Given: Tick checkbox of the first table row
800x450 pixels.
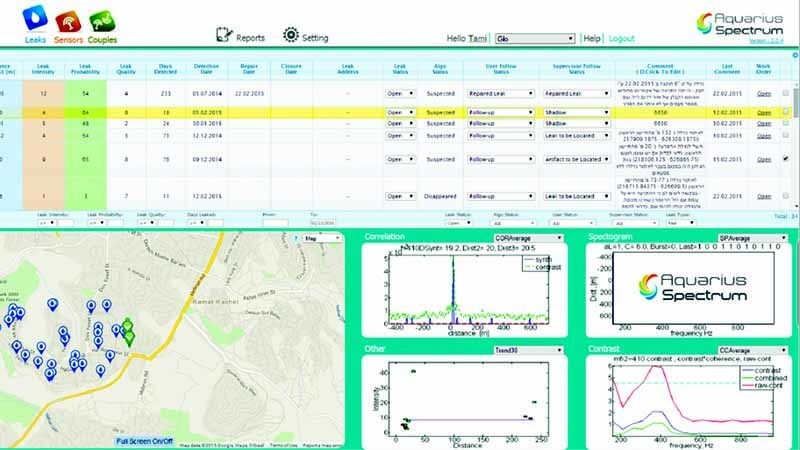Looking at the screenshot, I should pos(784,93).
